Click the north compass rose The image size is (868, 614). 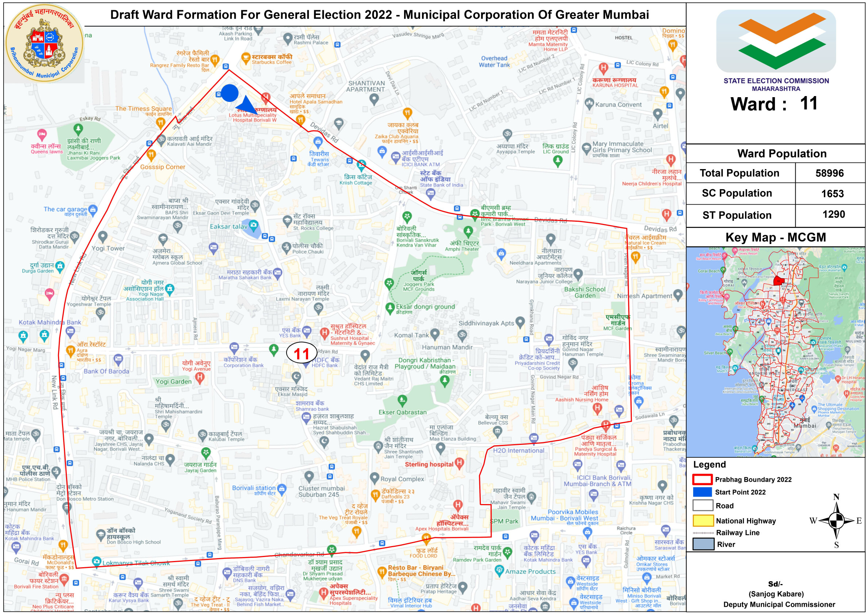837,521
